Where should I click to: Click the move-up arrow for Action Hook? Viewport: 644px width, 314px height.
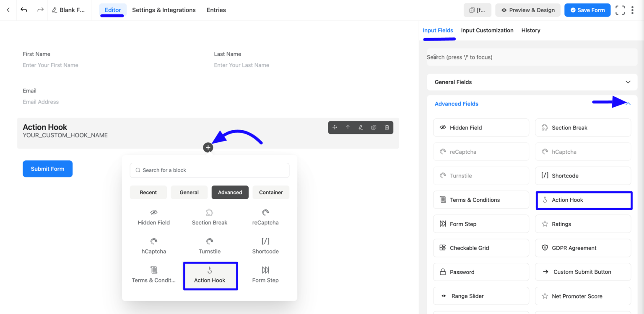pos(348,127)
